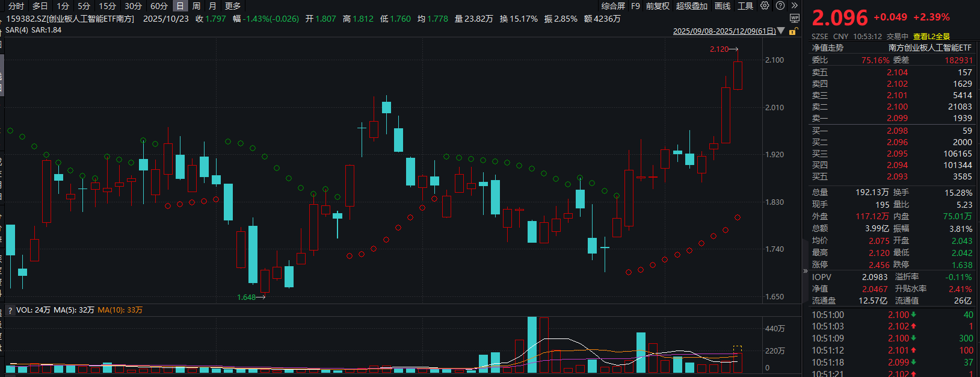This screenshot has width=980, height=377.
Task: Select the 日 daily period tab
Action: (180, 6)
